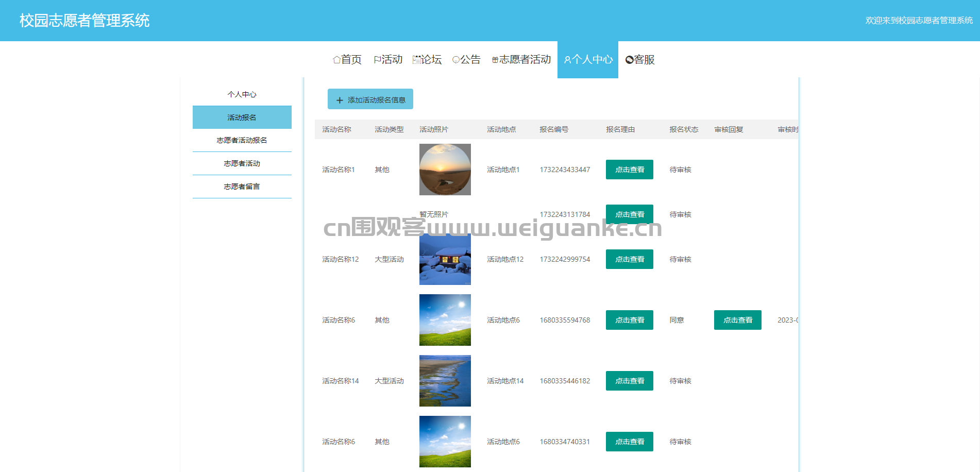Screen dimensions: 980x472
Task: Open 公告 in the navigation bar
Action: (466, 60)
